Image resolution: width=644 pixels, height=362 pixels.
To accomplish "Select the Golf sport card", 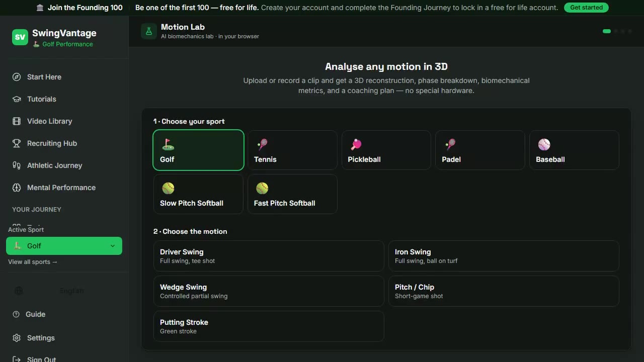I will point(198,150).
